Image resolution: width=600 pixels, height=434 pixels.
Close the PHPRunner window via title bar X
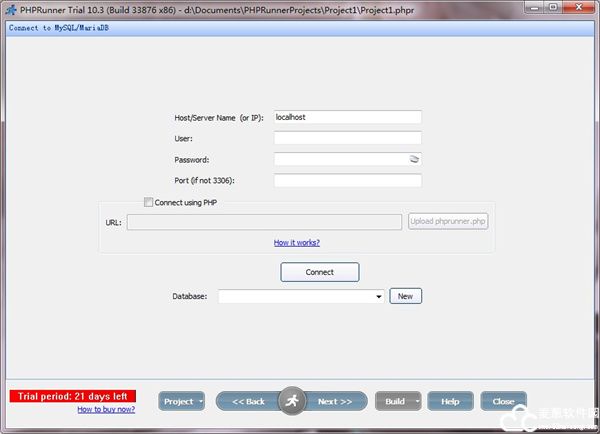pos(579,7)
